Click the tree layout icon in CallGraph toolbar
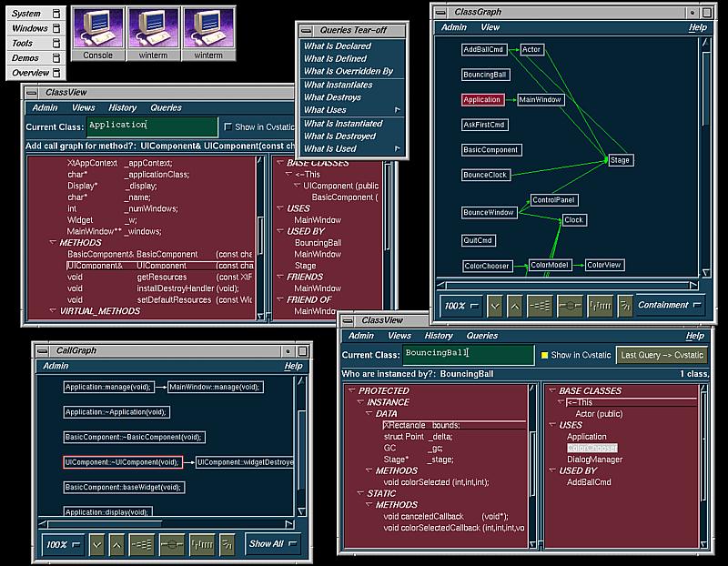Screen dimensions: 728x566 point(142,544)
